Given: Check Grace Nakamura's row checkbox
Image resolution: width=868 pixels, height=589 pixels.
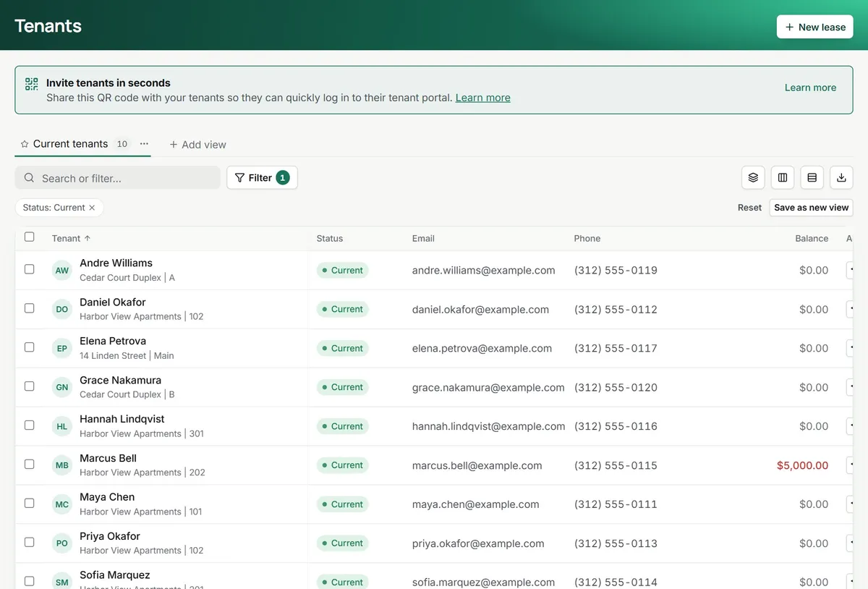Looking at the screenshot, I should [30, 386].
